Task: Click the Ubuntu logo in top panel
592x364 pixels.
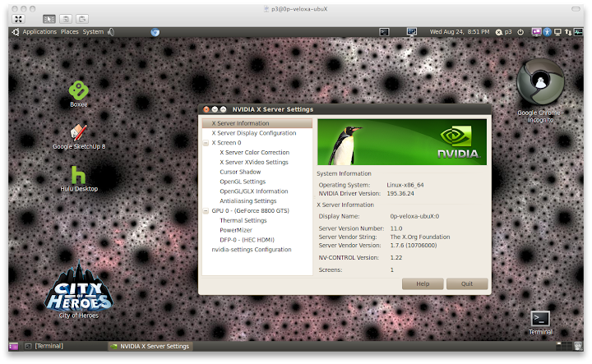Action: pyautogui.click(x=16, y=32)
